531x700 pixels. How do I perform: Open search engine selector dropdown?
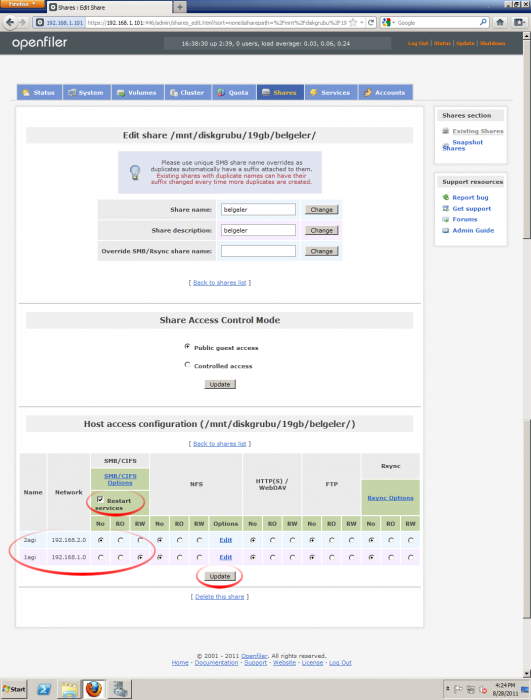tap(388, 22)
